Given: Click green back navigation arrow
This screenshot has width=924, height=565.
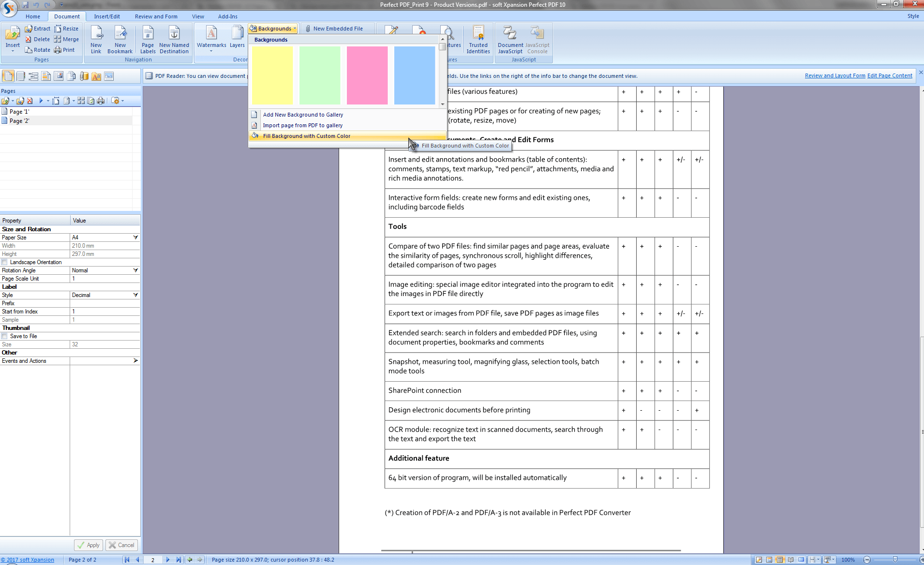Looking at the screenshot, I should 190,560.
